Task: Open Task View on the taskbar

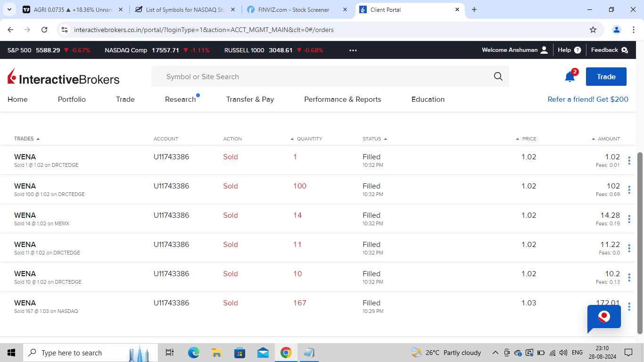Action: pyautogui.click(x=170, y=353)
